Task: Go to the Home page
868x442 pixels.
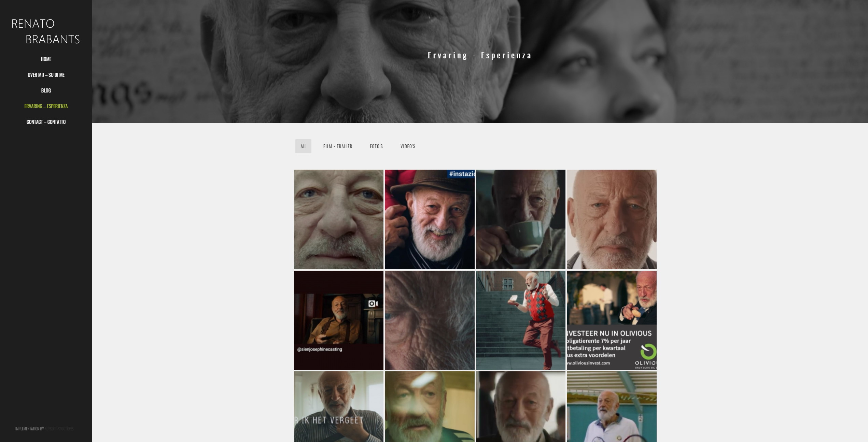Action: pos(46,59)
